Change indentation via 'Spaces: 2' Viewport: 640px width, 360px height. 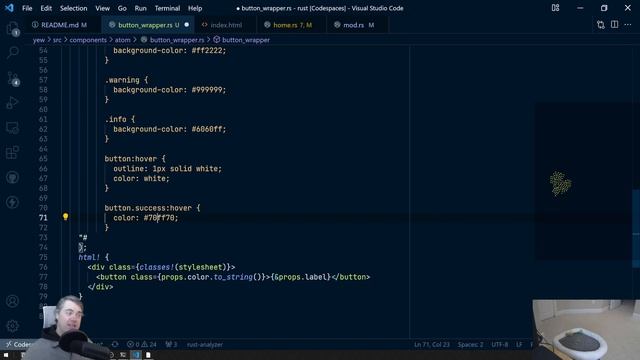tap(470, 344)
